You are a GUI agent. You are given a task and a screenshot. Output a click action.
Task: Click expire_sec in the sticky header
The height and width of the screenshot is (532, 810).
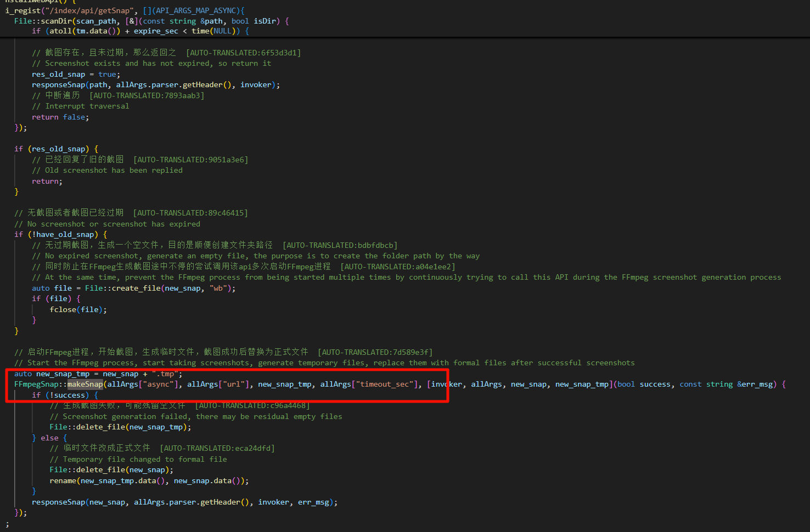click(x=156, y=31)
